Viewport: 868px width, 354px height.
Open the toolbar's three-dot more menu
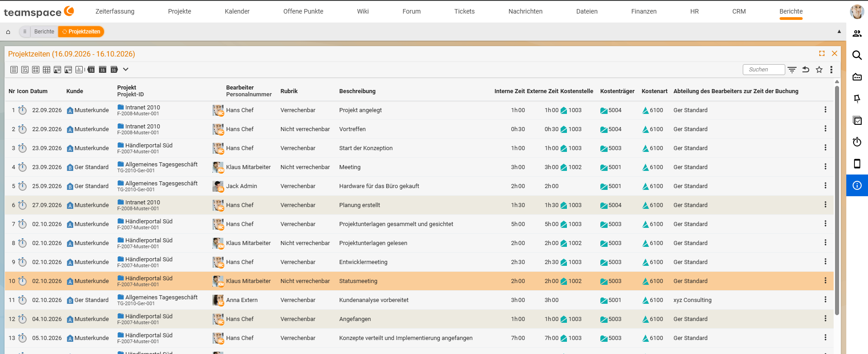831,70
